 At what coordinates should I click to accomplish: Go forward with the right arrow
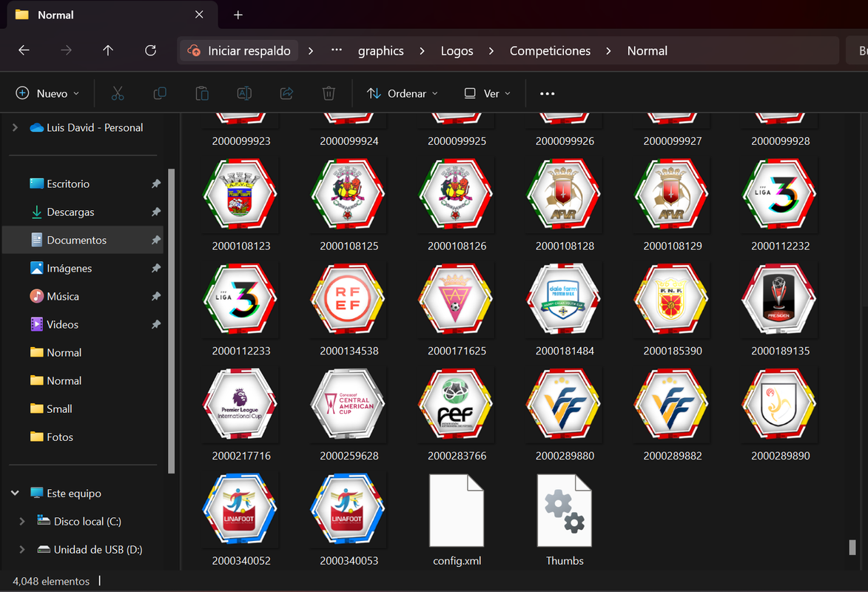[66, 50]
